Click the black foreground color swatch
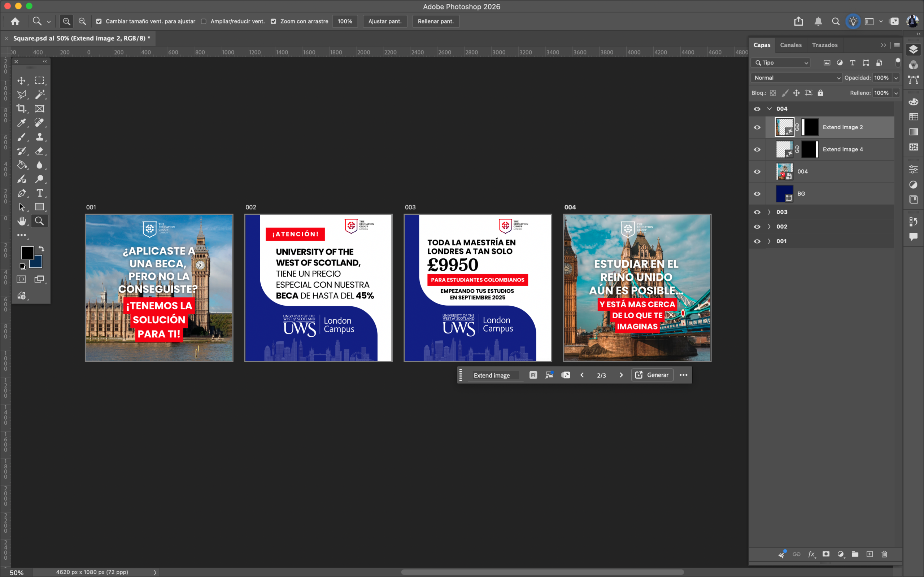Image resolution: width=924 pixels, height=577 pixels. pos(27,252)
